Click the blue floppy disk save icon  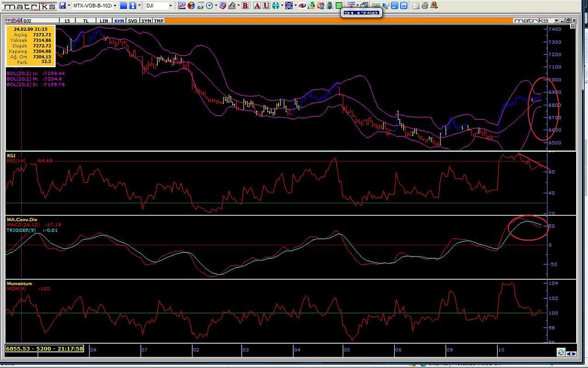coord(63,5)
